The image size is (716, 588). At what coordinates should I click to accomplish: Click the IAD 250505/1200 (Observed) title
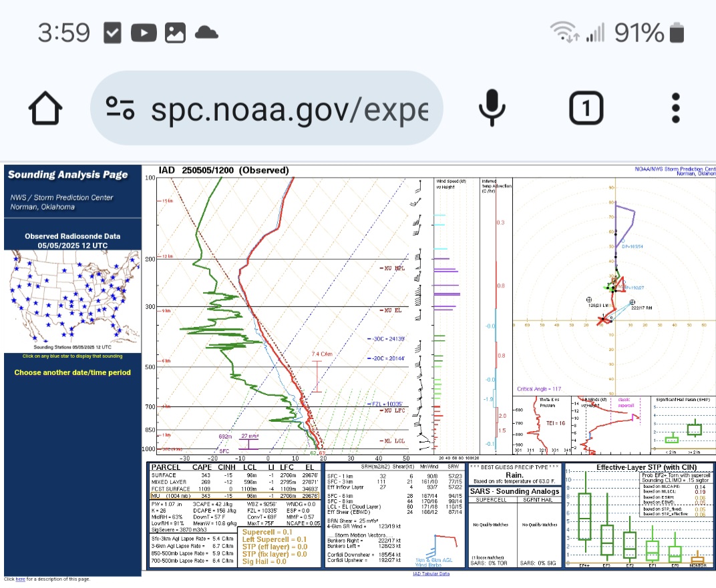tap(224, 171)
